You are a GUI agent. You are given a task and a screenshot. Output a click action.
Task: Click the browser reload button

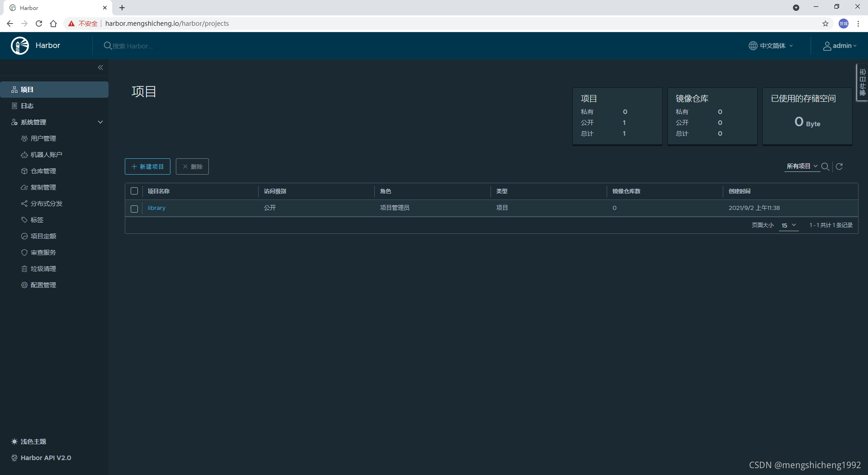[39, 24]
